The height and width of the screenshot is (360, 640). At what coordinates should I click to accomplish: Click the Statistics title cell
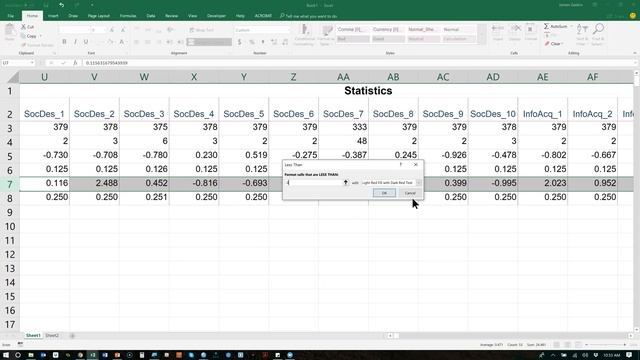[368, 91]
